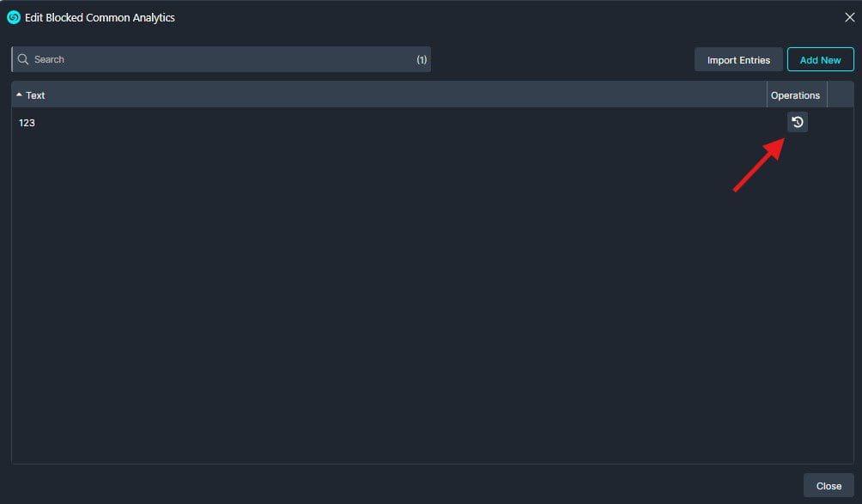Click the 123 text label in the list
This screenshot has width=862, height=504.
tap(27, 123)
